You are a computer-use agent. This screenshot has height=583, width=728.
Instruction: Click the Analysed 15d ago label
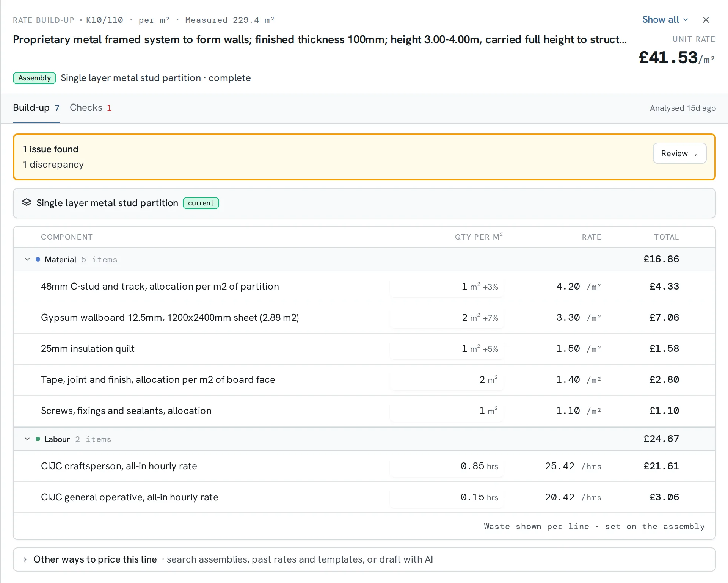[x=683, y=108]
